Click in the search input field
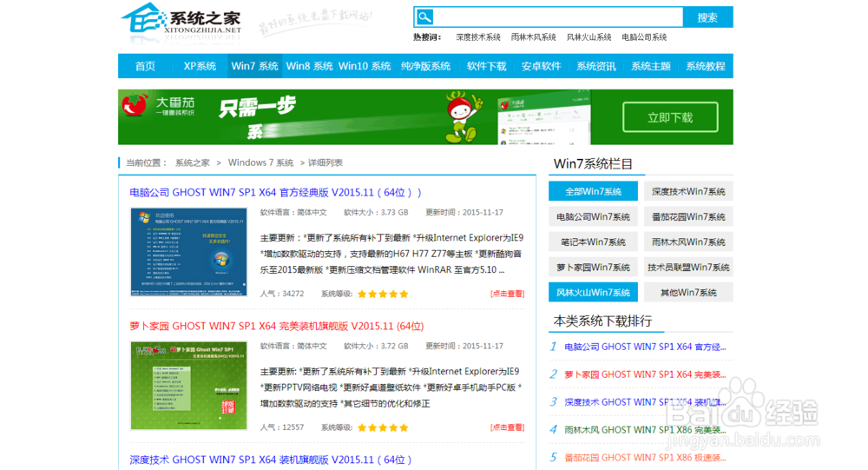Viewport: 868px width, 470px height. pyautogui.click(x=558, y=17)
